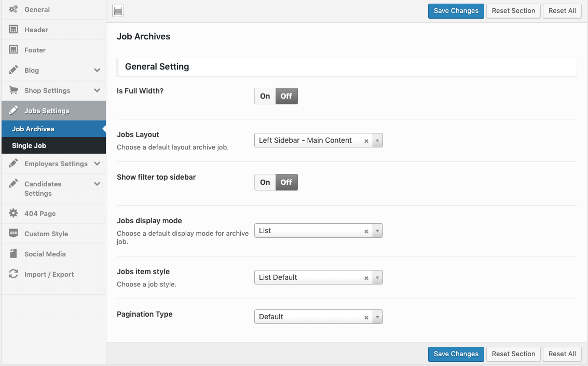Set Show filter top sidebar to On

coord(265,182)
